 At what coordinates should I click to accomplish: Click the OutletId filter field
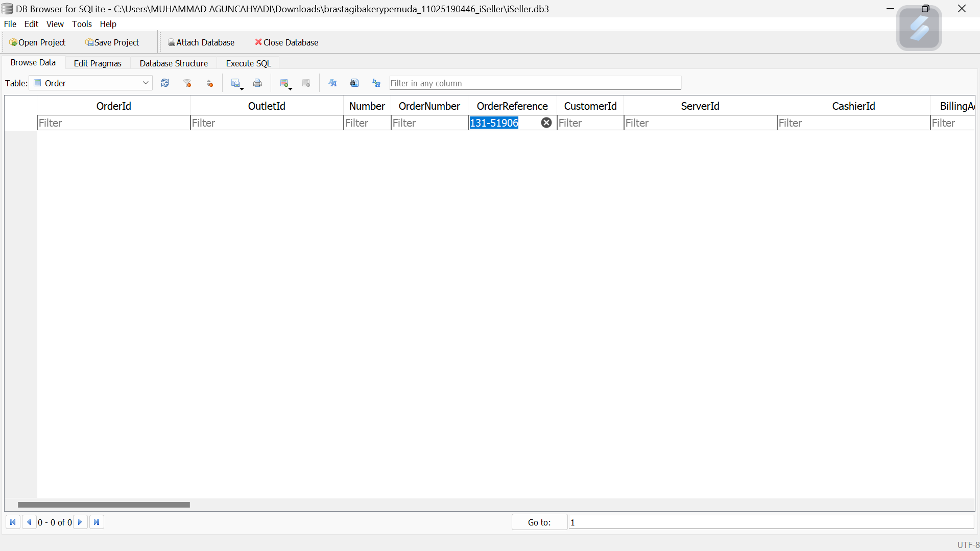click(267, 123)
